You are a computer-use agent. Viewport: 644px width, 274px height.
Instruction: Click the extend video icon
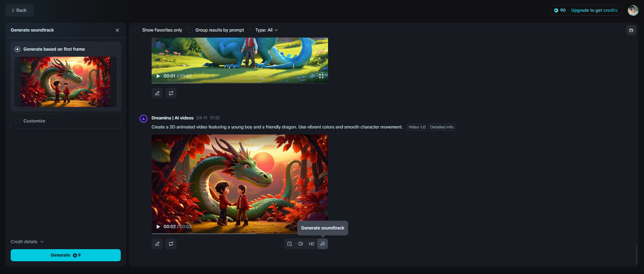tap(289, 244)
